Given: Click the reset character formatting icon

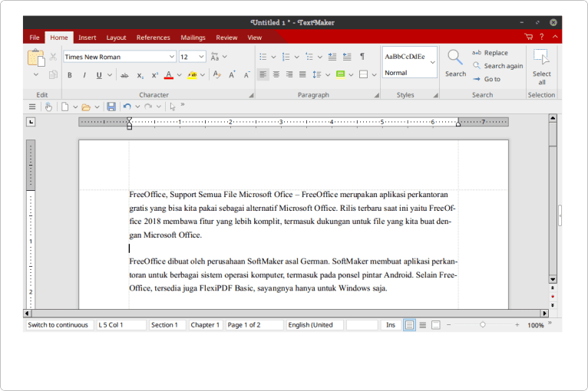Looking at the screenshot, I should click(x=216, y=74).
